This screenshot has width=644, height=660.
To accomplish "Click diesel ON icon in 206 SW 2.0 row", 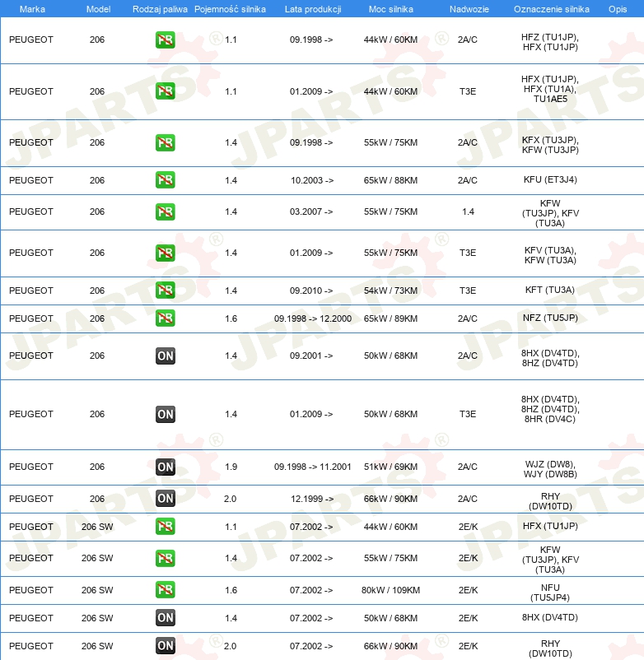I will click(x=165, y=646).
